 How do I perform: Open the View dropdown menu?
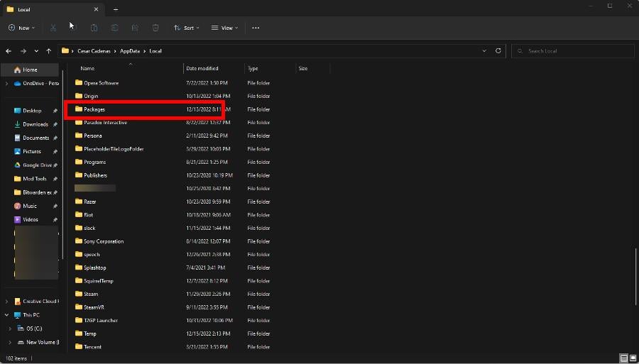pyautogui.click(x=224, y=28)
